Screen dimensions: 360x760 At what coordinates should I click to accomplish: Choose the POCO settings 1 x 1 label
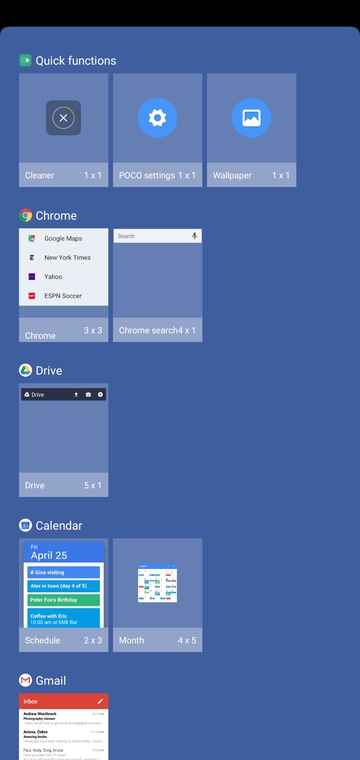(157, 175)
